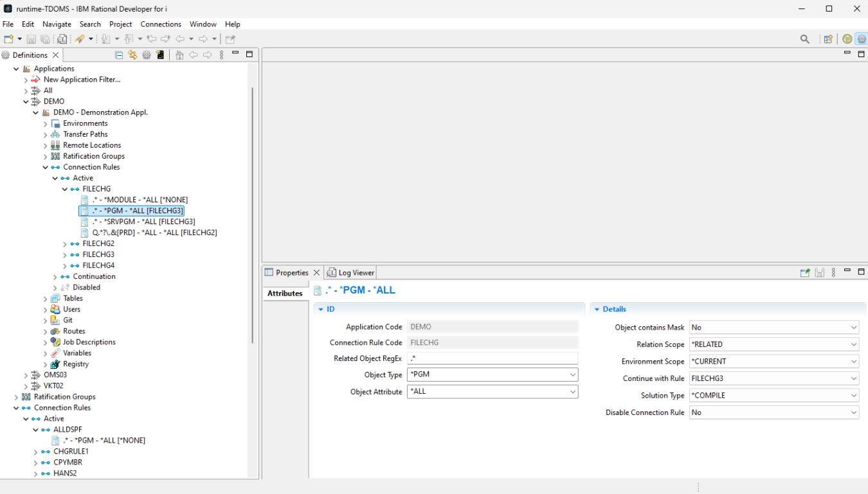
Task: Switch to the Log Viewer tab
Action: [350, 272]
